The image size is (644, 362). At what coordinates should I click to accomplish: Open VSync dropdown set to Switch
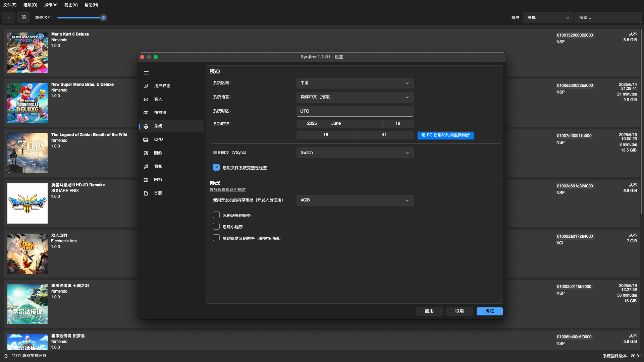tap(355, 153)
